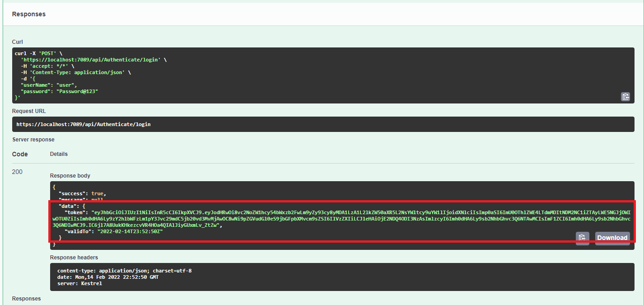The width and height of the screenshot is (644, 305).
Task: Copy the curl command to clipboard
Action: pyautogui.click(x=625, y=96)
